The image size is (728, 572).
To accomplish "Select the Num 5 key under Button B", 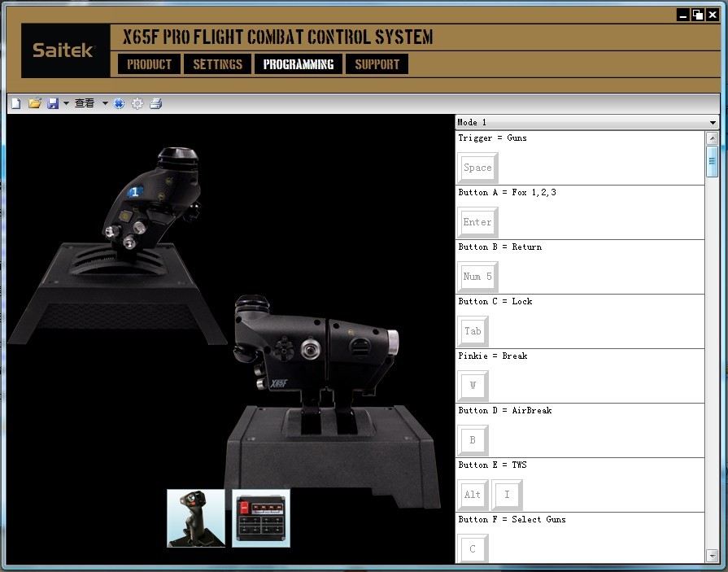I will point(477,277).
